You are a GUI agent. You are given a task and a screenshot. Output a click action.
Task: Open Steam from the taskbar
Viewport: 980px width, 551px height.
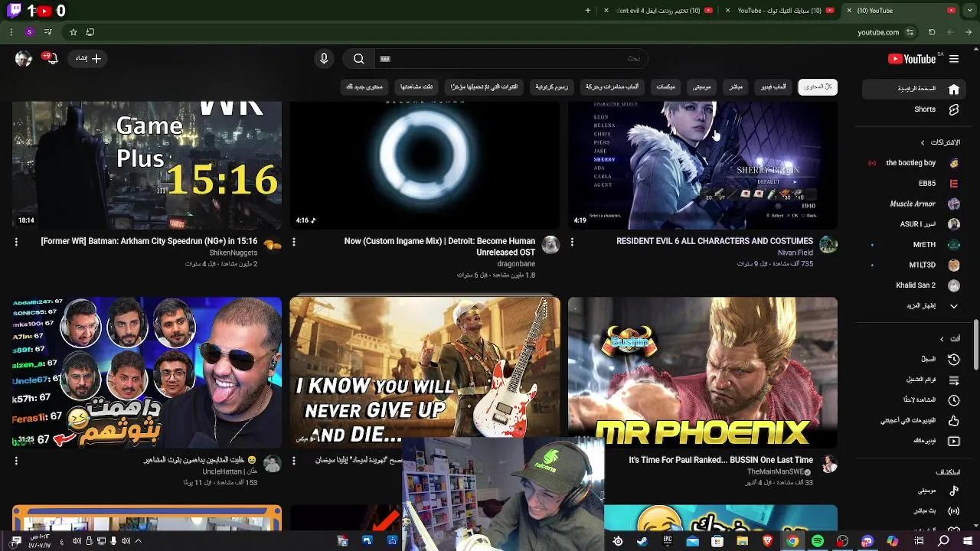click(x=642, y=541)
